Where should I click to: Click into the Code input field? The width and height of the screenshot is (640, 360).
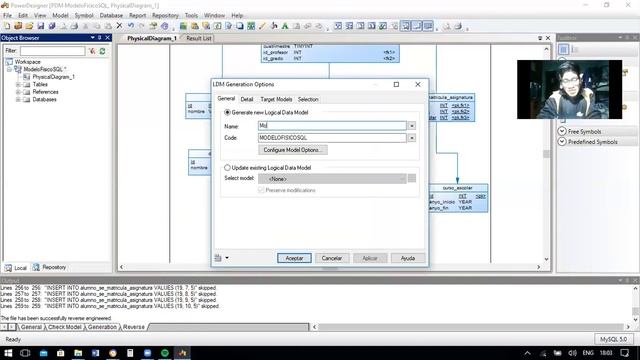[x=332, y=138]
